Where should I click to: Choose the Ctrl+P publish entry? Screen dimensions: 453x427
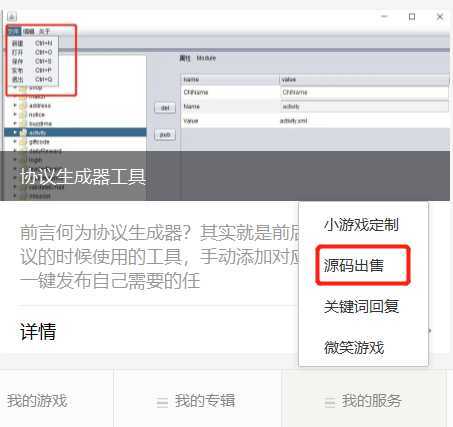click(32, 70)
